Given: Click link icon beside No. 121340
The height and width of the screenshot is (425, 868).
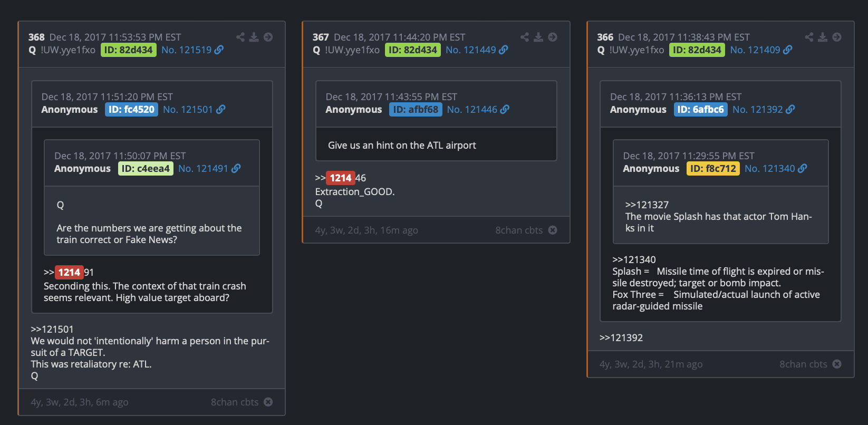Looking at the screenshot, I should pos(802,168).
